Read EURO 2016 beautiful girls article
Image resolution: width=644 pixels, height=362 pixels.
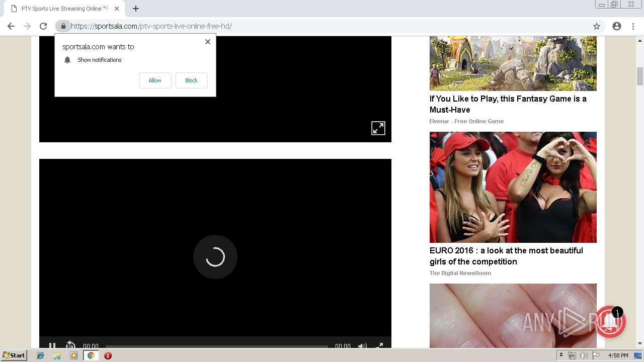point(506,256)
